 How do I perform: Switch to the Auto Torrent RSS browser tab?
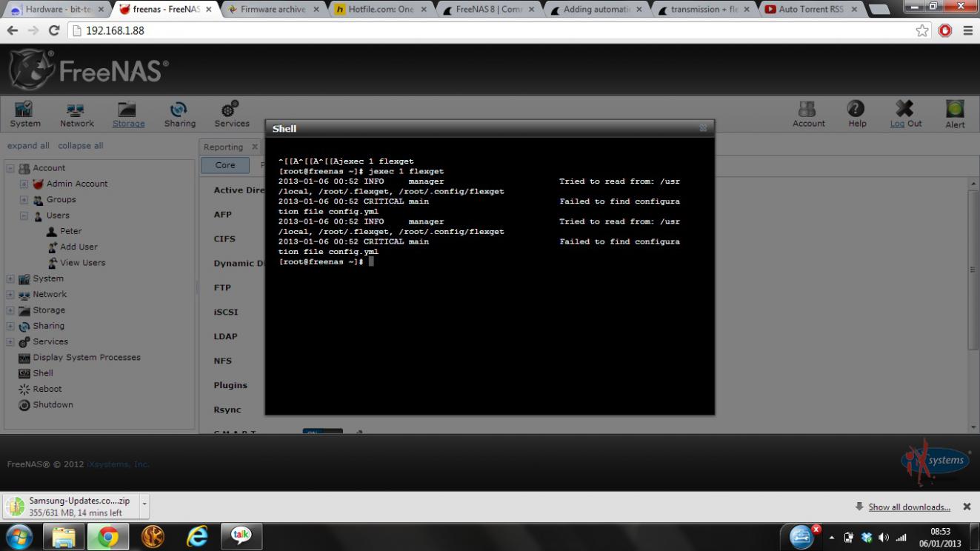tap(811, 10)
